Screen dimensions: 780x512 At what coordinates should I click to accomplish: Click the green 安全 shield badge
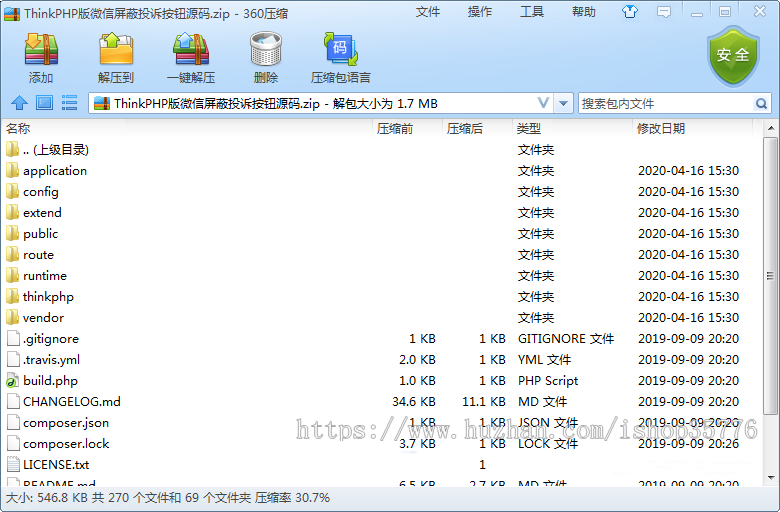[x=733, y=56]
